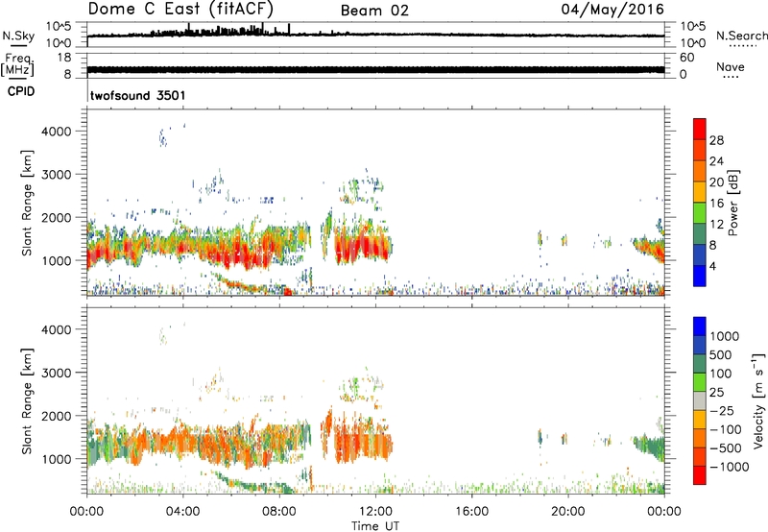Click the blue 1000 Velocity swatch

click(x=700, y=326)
